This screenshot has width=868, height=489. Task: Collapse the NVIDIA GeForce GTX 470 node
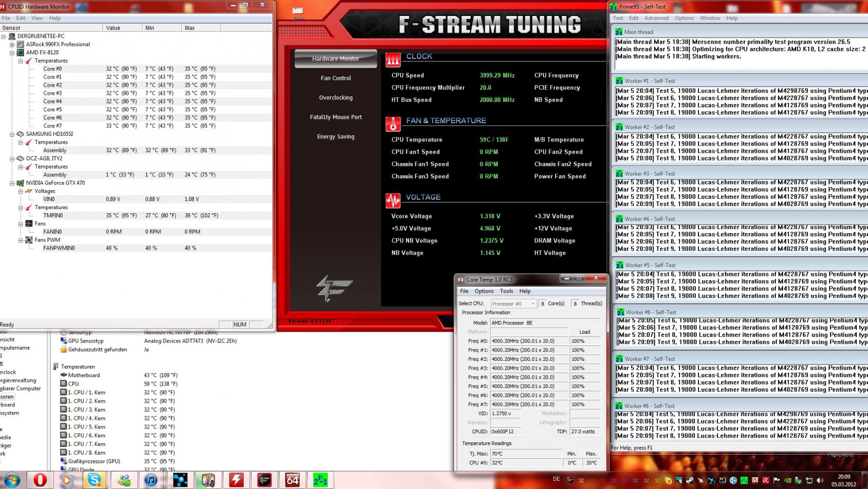click(12, 183)
